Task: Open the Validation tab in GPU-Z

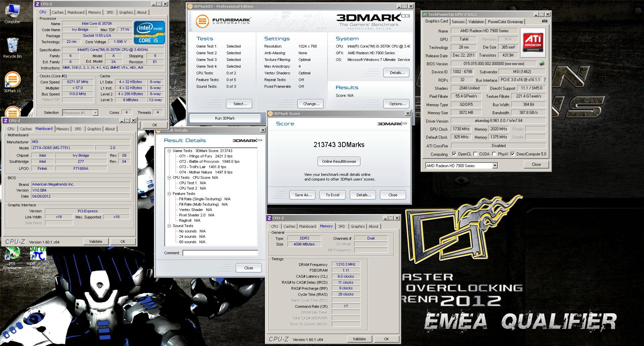Action: 476,22
